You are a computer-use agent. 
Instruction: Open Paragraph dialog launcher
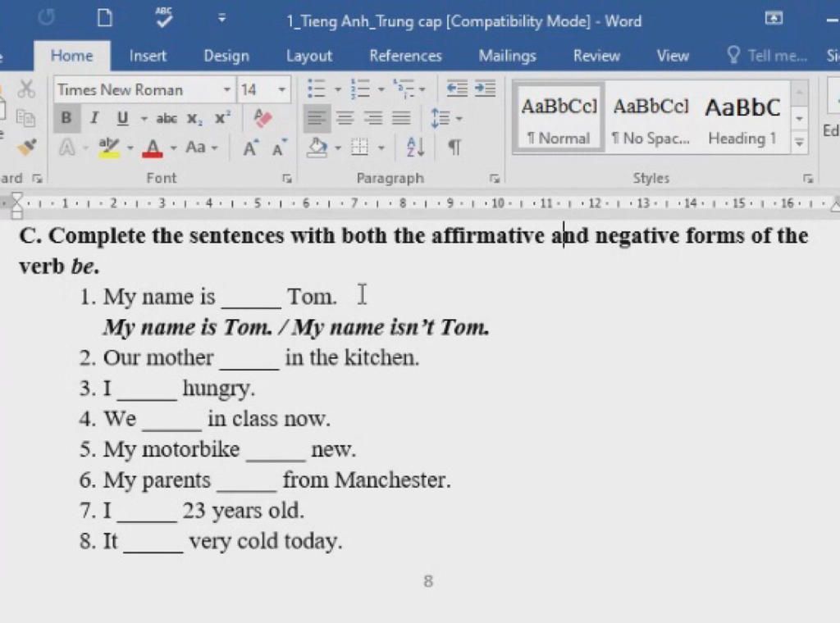(x=494, y=178)
